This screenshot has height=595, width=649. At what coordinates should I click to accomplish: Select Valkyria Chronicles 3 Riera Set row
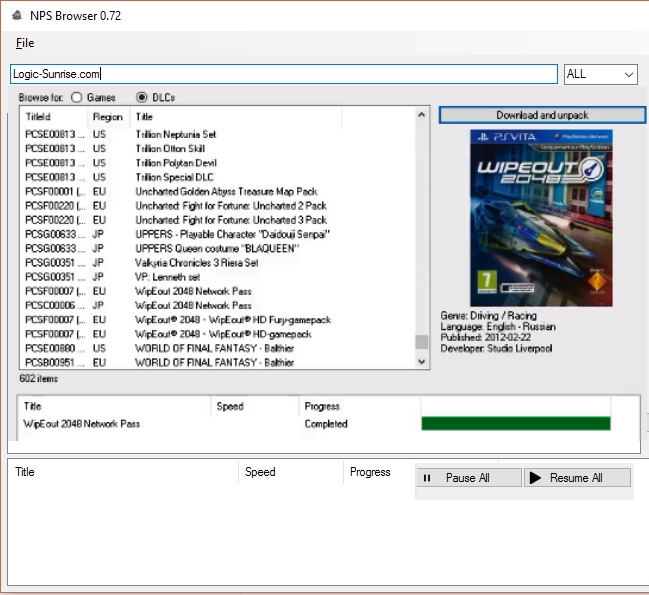click(218, 263)
